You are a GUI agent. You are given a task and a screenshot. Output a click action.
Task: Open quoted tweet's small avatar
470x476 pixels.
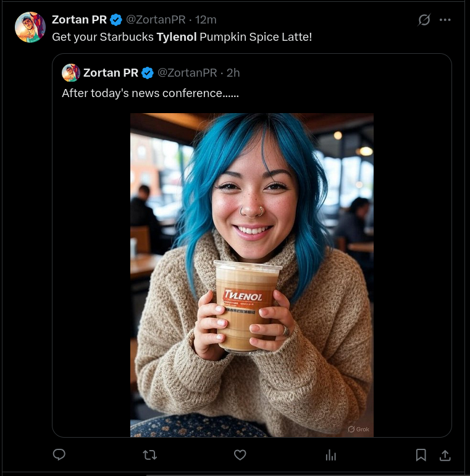click(x=70, y=72)
